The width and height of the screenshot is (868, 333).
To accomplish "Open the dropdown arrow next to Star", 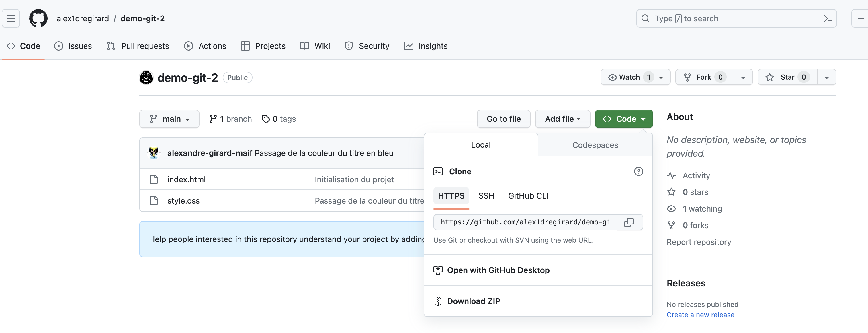I will 826,77.
